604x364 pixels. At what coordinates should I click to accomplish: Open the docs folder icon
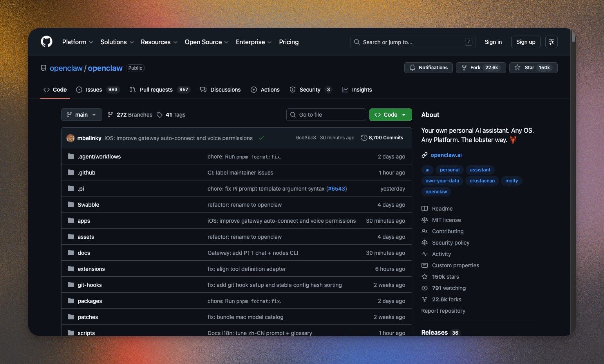coord(71,252)
